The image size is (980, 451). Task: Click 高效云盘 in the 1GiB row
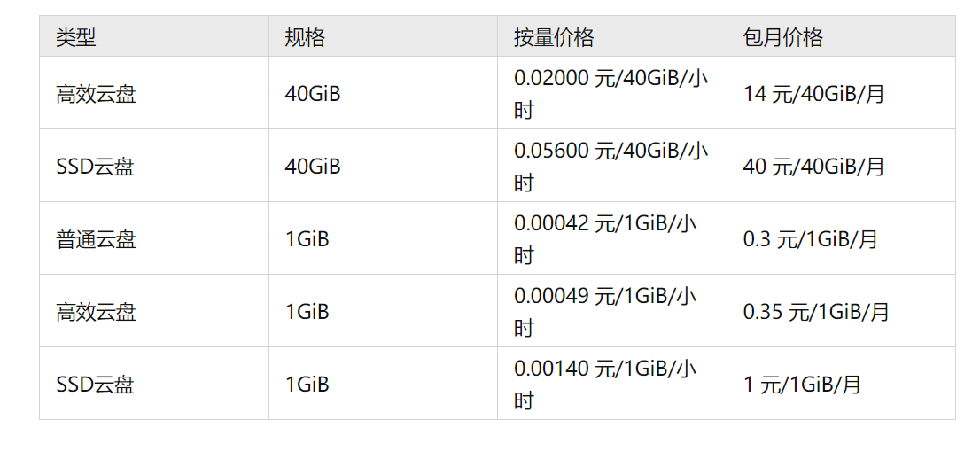(x=96, y=312)
